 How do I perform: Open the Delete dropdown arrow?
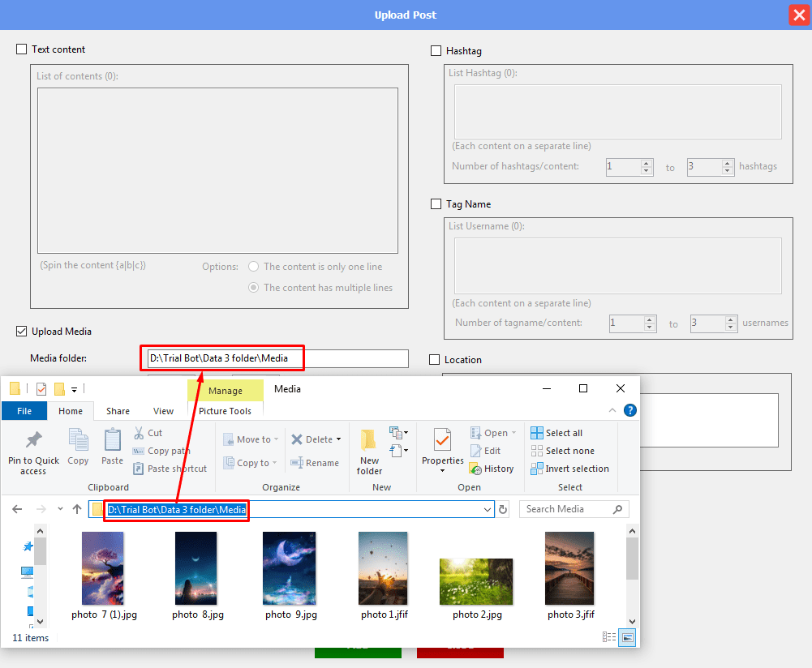tap(338, 439)
